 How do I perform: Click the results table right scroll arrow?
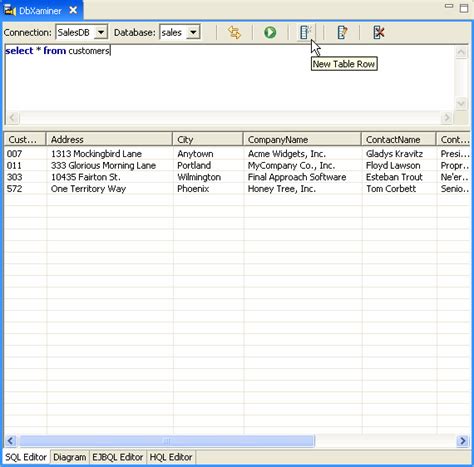click(x=463, y=441)
